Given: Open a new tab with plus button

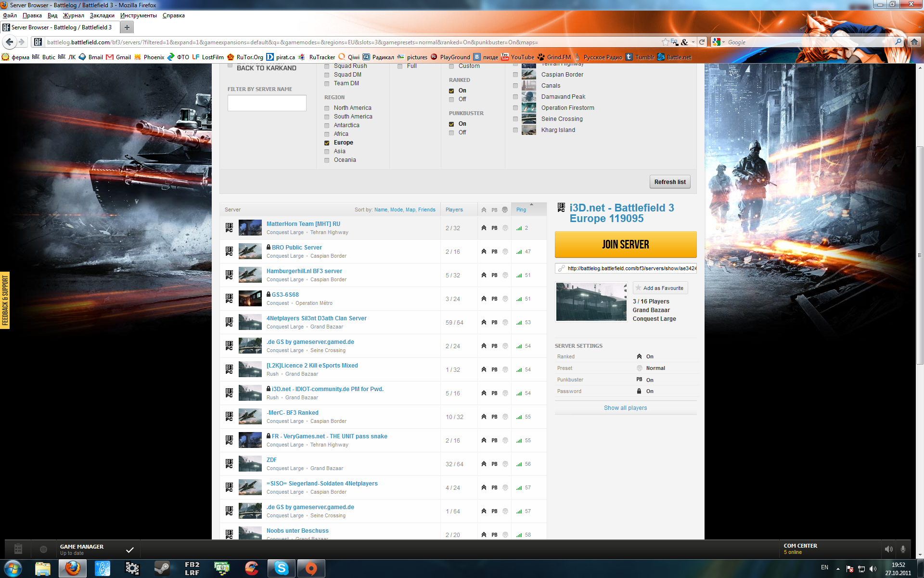Looking at the screenshot, I should coord(127,27).
